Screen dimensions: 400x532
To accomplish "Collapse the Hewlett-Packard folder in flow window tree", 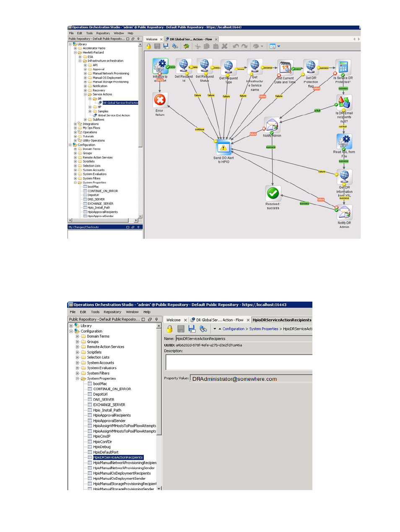I will pyautogui.click(x=75, y=52).
